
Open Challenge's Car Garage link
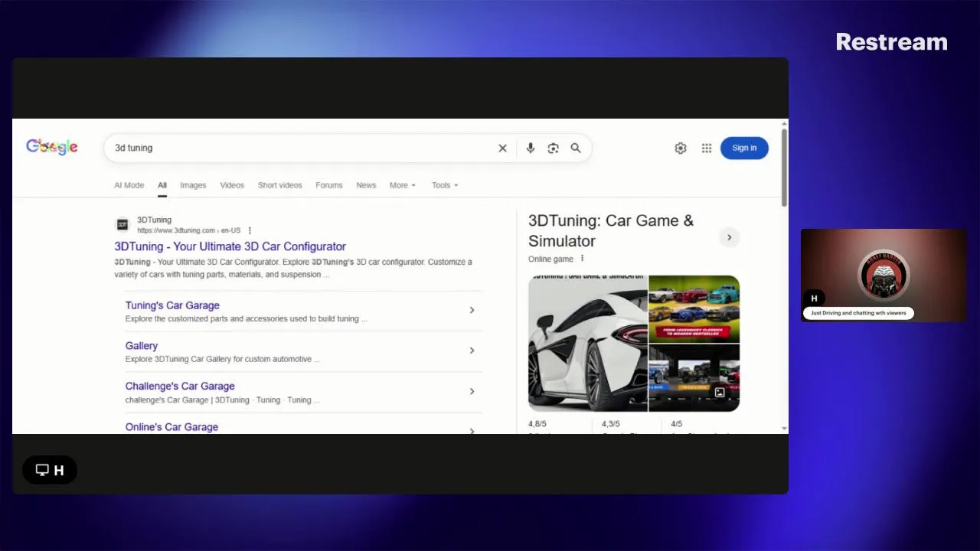(180, 386)
